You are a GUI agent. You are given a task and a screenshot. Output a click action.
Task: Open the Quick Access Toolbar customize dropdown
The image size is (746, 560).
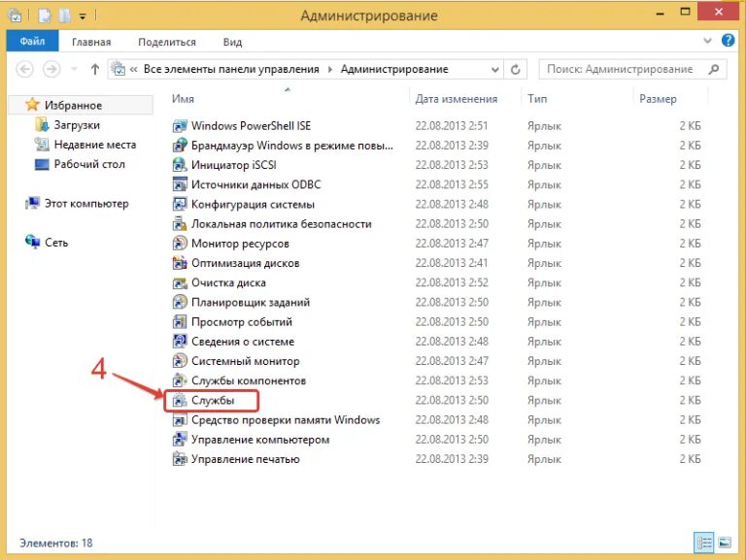point(83,16)
